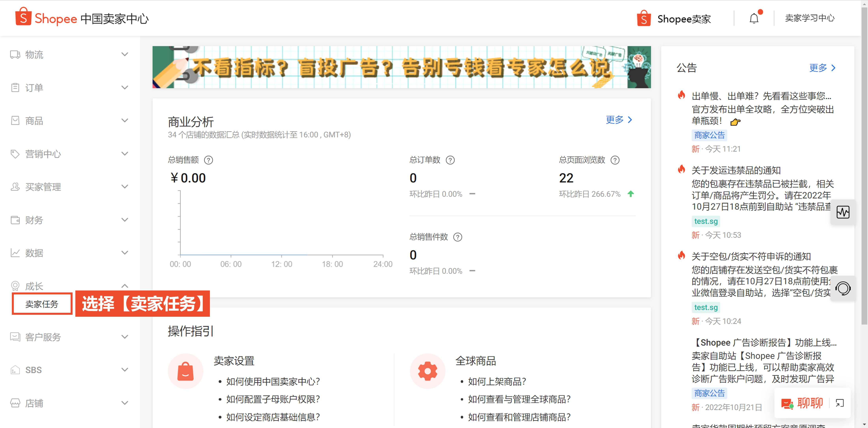The image size is (868, 428).
Task: Expand the 订单 menu chevron
Action: pos(125,87)
